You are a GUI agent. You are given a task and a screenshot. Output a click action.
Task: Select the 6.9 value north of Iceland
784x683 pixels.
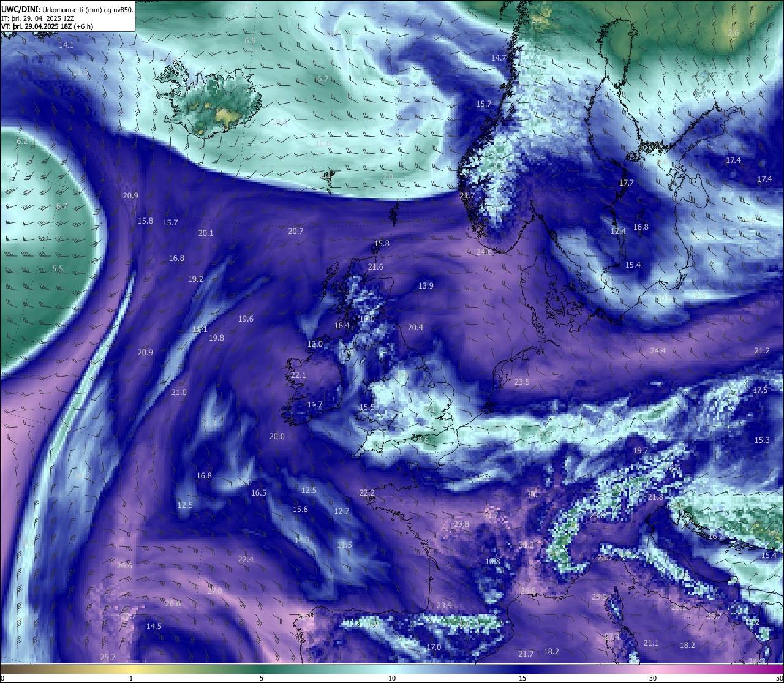[x=250, y=40]
